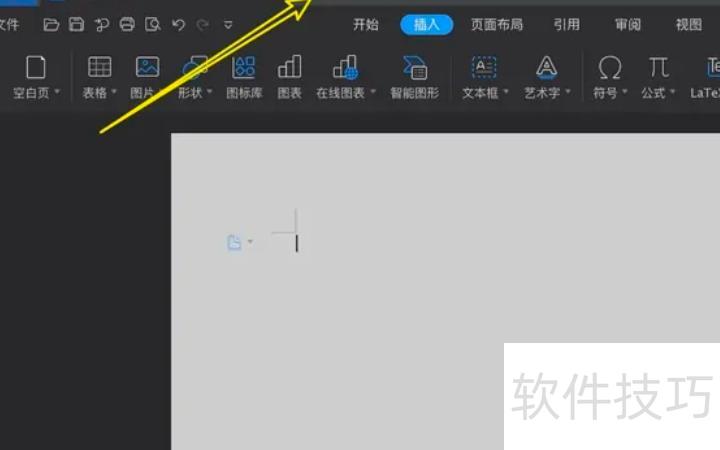The image size is (720, 450).
Task: Expand the 在线图表 dropdown arrow
Action: pyautogui.click(x=373, y=92)
